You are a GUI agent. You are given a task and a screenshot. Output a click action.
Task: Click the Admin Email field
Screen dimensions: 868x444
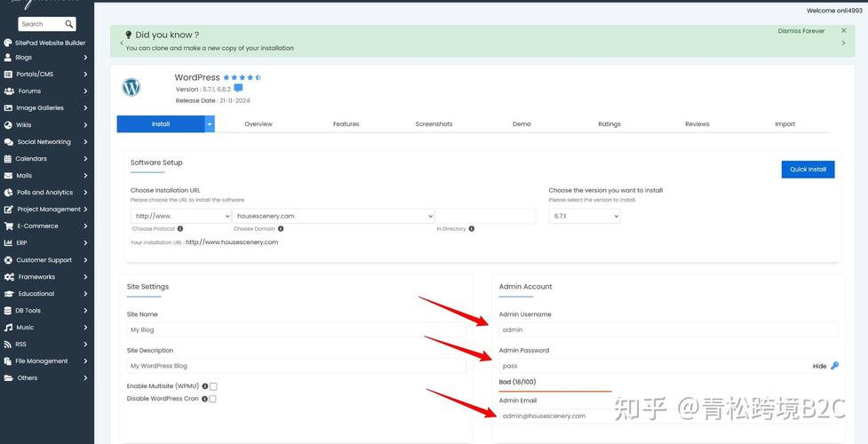[x=669, y=416]
